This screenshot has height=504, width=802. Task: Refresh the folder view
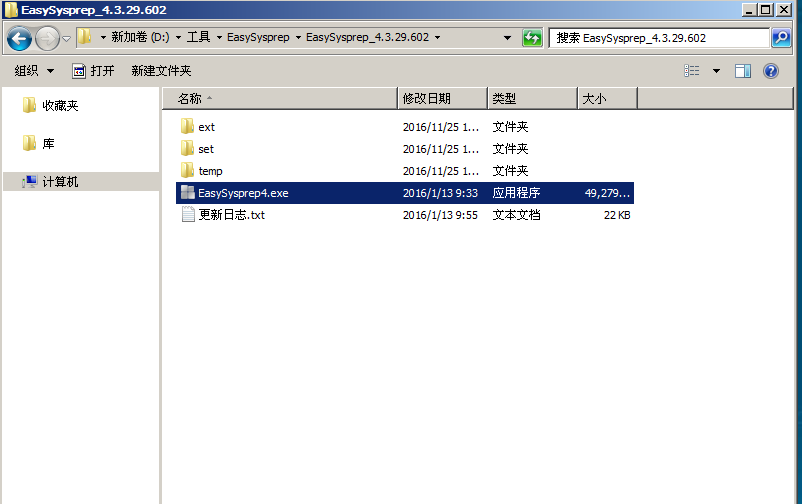click(532, 38)
